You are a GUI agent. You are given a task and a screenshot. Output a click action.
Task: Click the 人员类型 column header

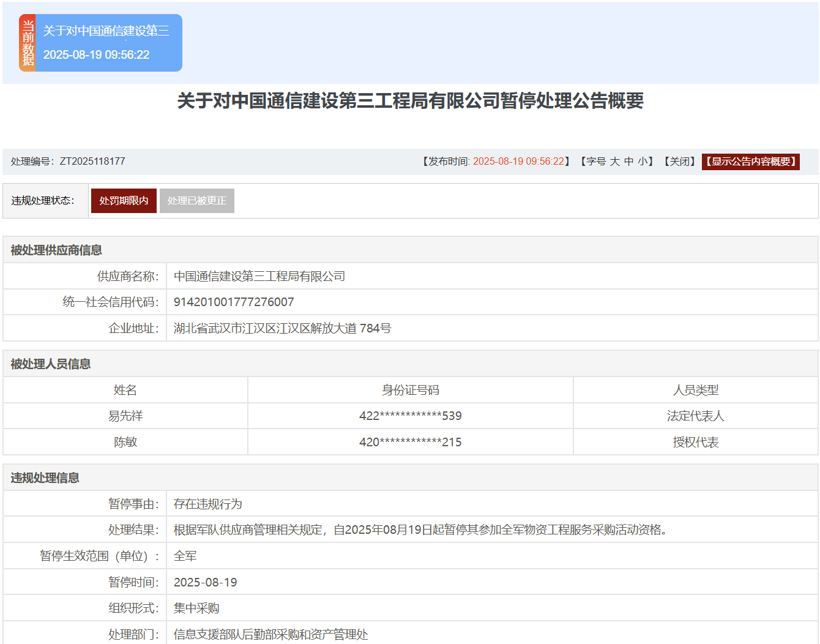696,391
